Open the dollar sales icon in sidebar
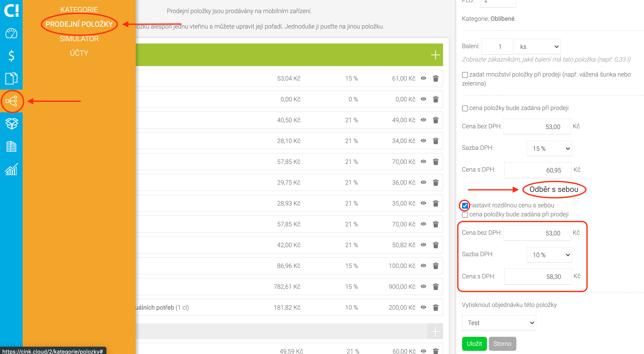 [11, 56]
